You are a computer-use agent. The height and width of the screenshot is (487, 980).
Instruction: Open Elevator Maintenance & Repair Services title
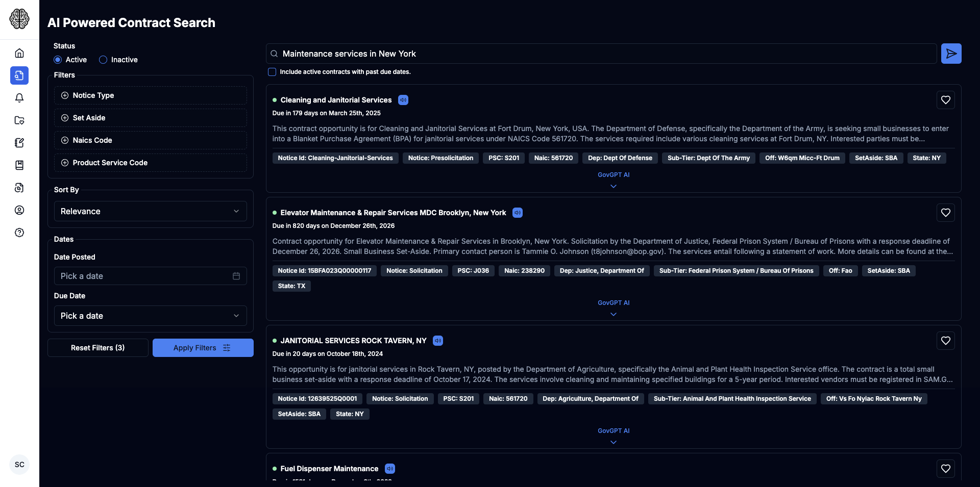pyautogui.click(x=393, y=213)
